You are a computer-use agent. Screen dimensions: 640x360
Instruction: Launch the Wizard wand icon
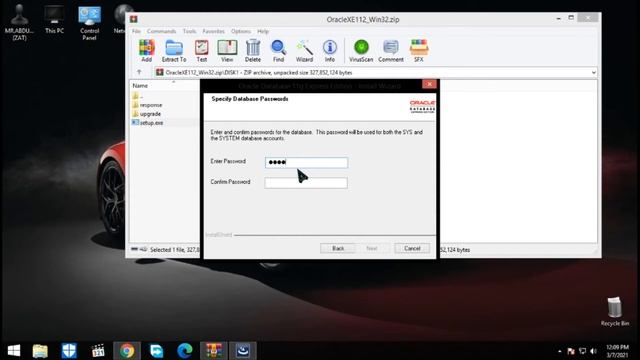(x=304, y=51)
